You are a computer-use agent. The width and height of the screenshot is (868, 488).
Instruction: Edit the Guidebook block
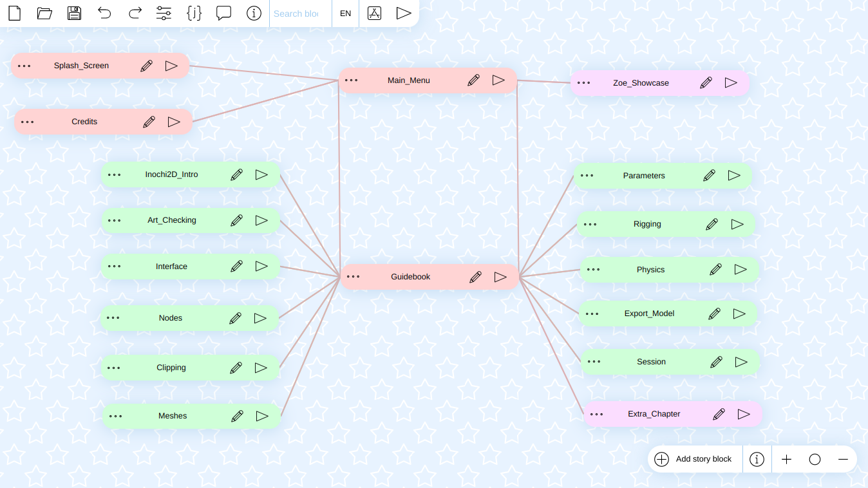[x=476, y=277]
